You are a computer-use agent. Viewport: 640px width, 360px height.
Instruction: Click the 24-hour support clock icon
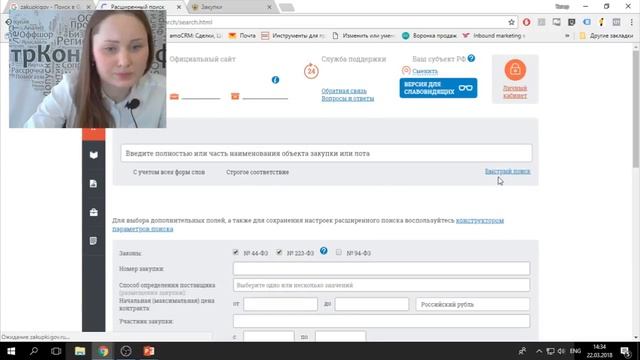[311, 71]
